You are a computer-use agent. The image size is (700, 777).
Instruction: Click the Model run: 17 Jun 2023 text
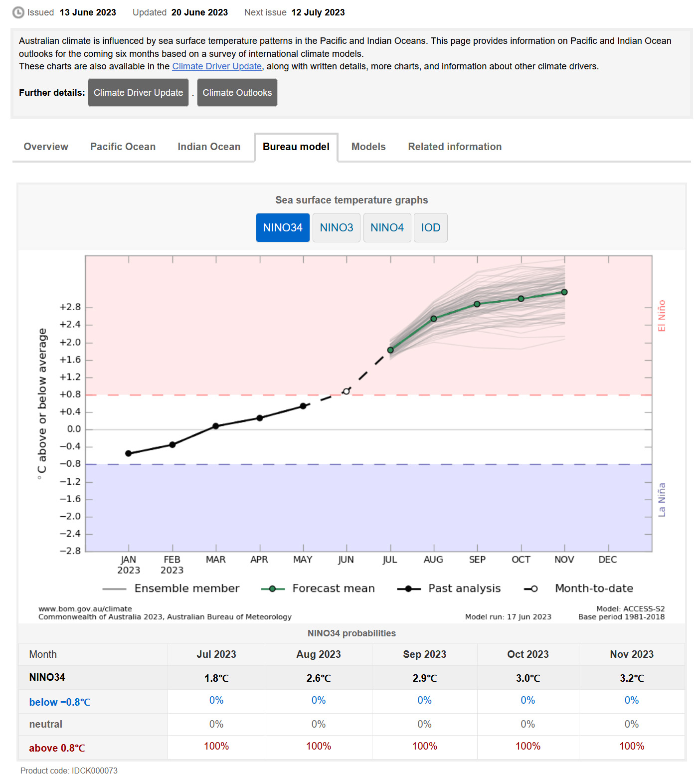tap(508, 617)
